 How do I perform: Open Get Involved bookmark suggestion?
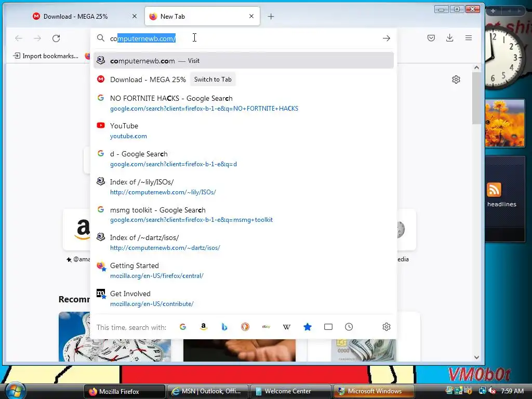pos(244,298)
